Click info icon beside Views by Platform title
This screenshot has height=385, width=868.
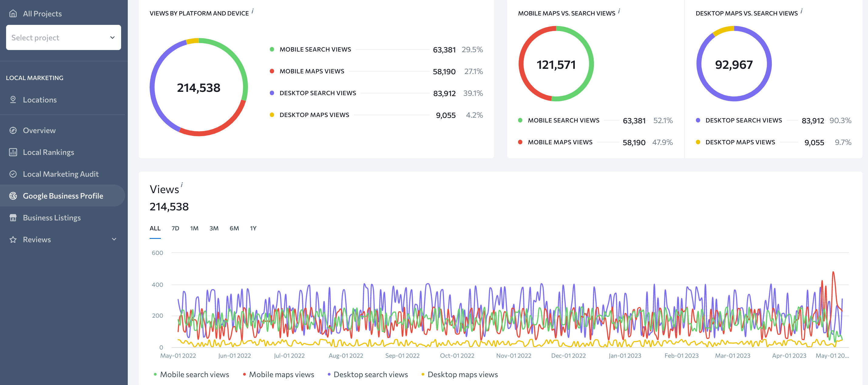253,12
